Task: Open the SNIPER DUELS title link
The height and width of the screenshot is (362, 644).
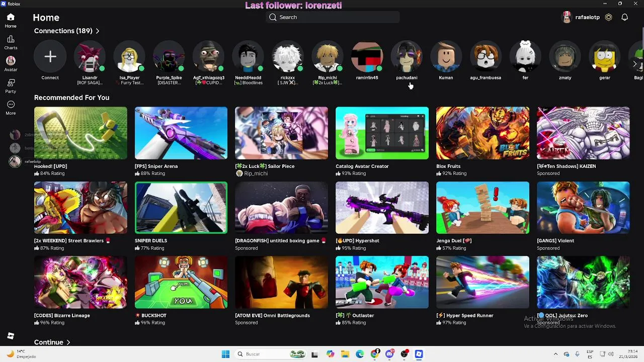Action: [x=151, y=240]
